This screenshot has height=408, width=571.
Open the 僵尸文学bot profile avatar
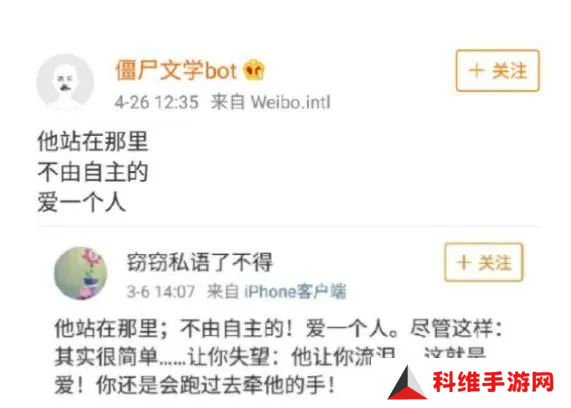[66, 82]
